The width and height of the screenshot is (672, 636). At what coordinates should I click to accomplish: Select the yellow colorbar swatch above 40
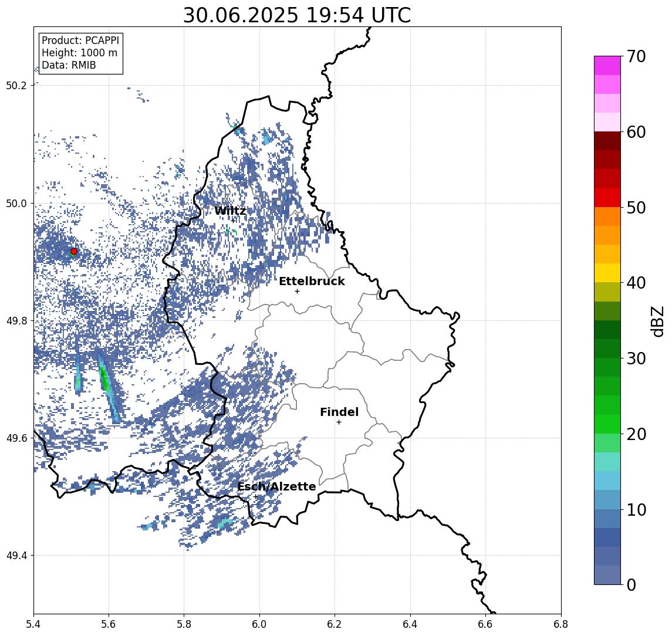pos(607,273)
